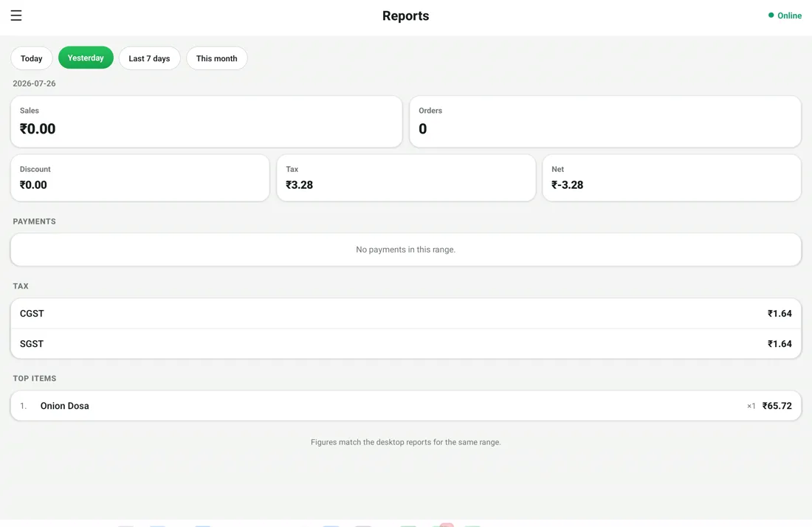Click the PAYMENTS section heading

tap(34, 221)
